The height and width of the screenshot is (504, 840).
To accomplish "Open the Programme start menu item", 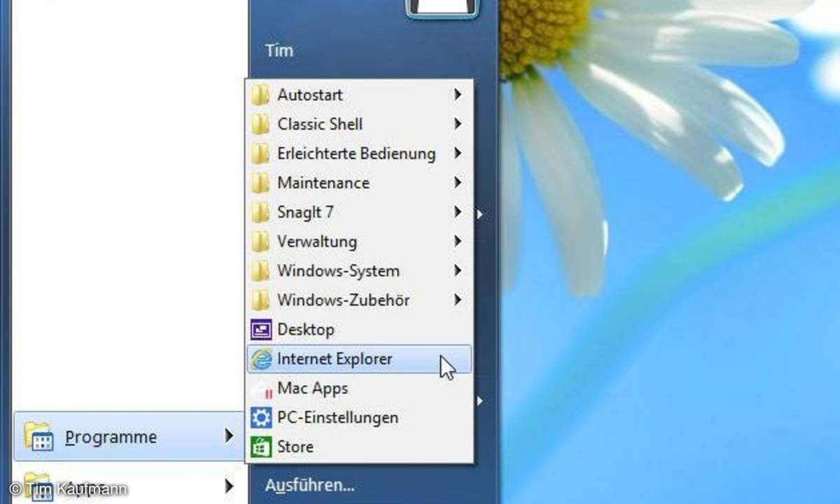I will click(129, 437).
